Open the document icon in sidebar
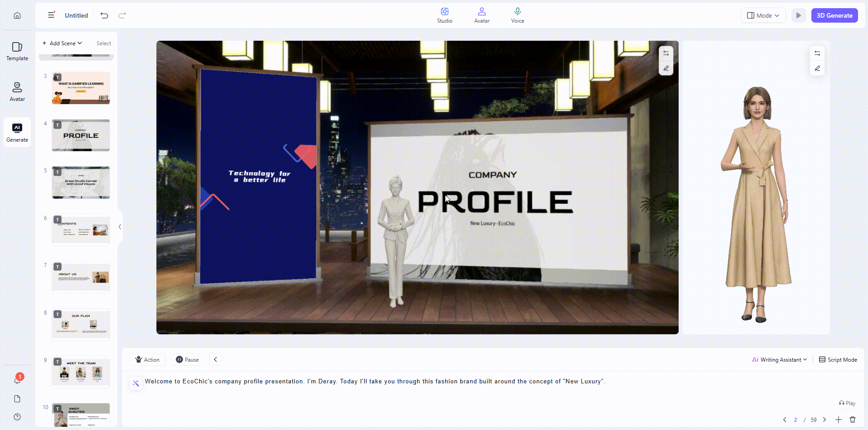This screenshot has height=430, width=868. click(17, 399)
